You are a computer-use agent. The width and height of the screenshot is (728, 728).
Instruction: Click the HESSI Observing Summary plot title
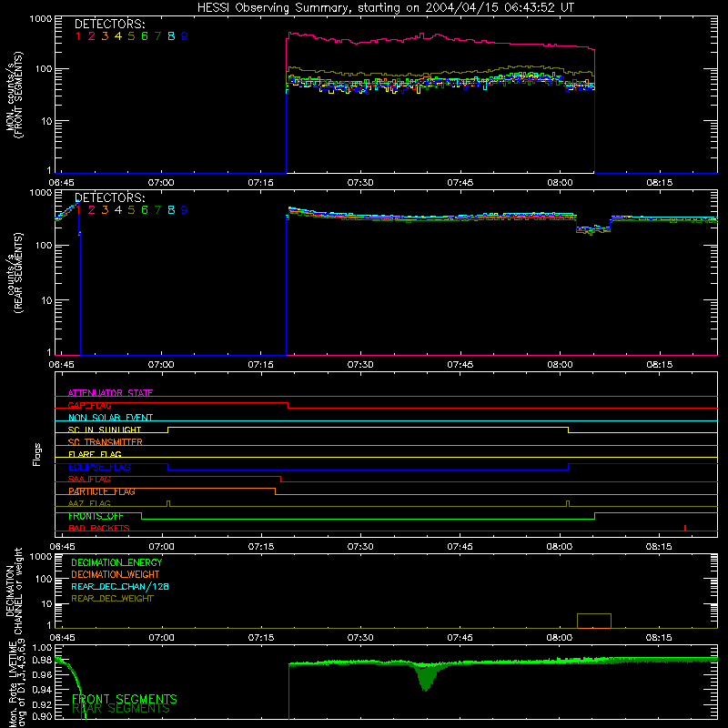coord(385,8)
